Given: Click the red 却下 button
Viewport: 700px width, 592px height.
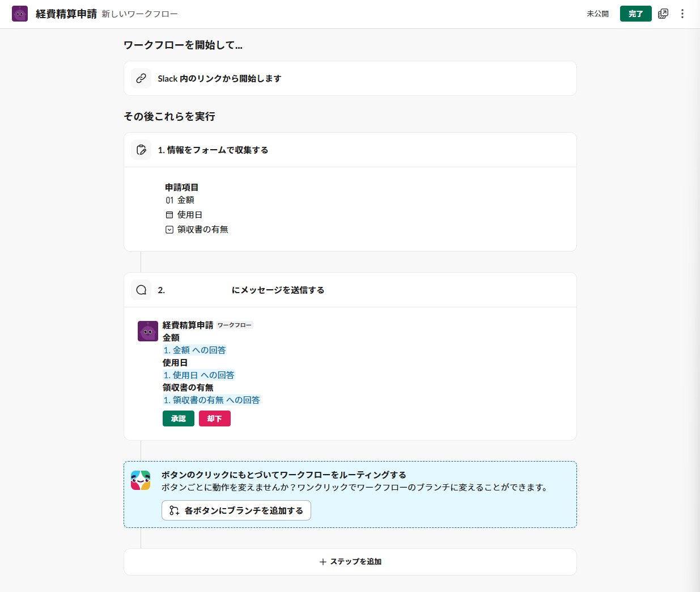Looking at the screenshot, I should 215,418.
